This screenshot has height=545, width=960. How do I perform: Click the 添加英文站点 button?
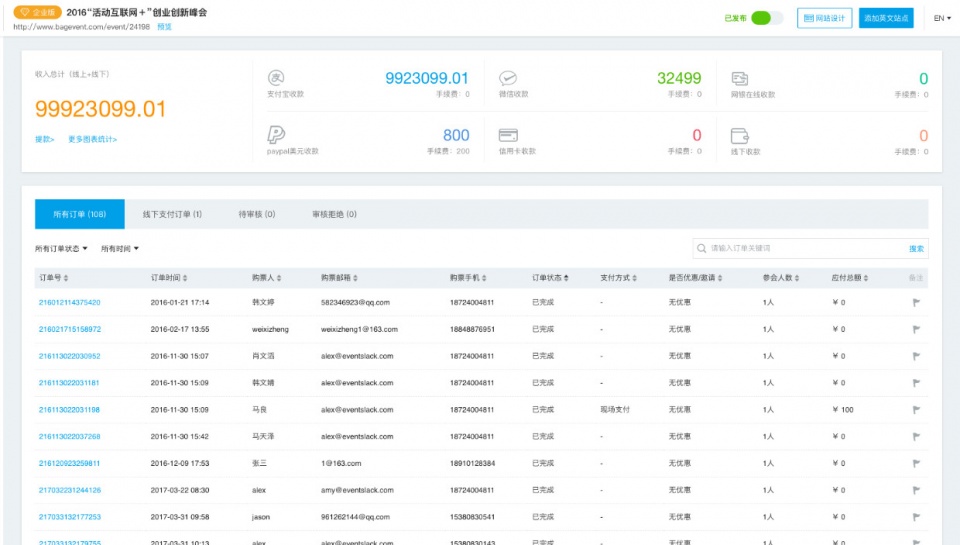coord(886,18)
